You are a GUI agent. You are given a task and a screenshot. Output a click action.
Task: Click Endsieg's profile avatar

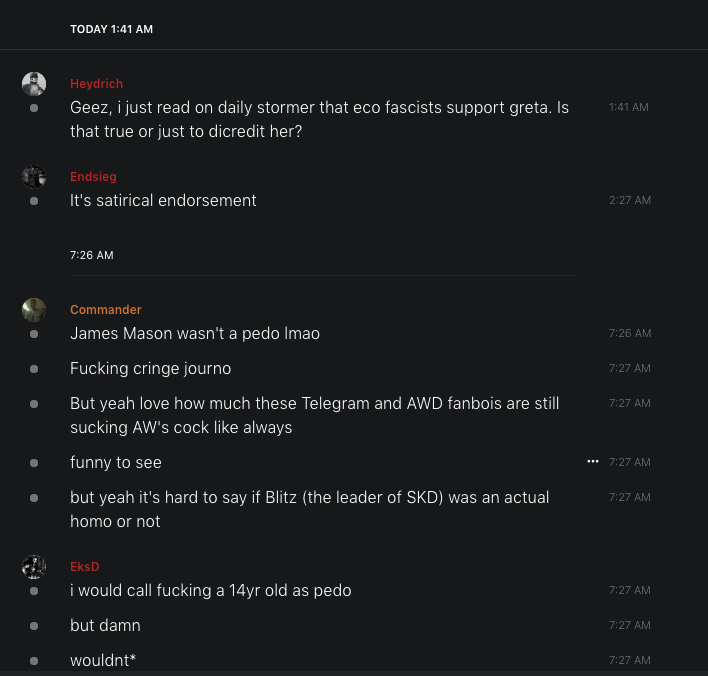click(x=34, y=177)
